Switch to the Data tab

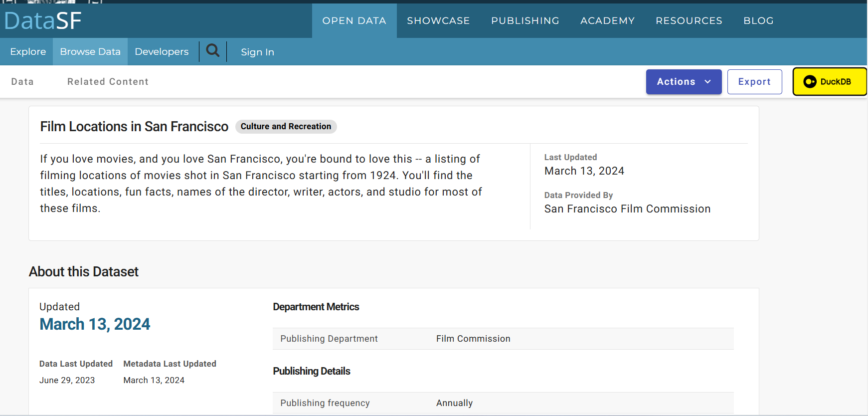click(x=22, y=82)
